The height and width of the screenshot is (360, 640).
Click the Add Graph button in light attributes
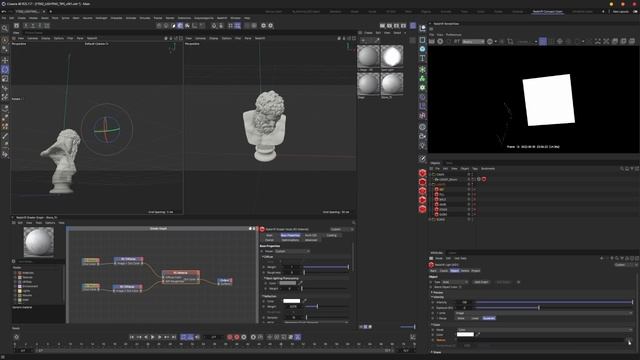481,282
